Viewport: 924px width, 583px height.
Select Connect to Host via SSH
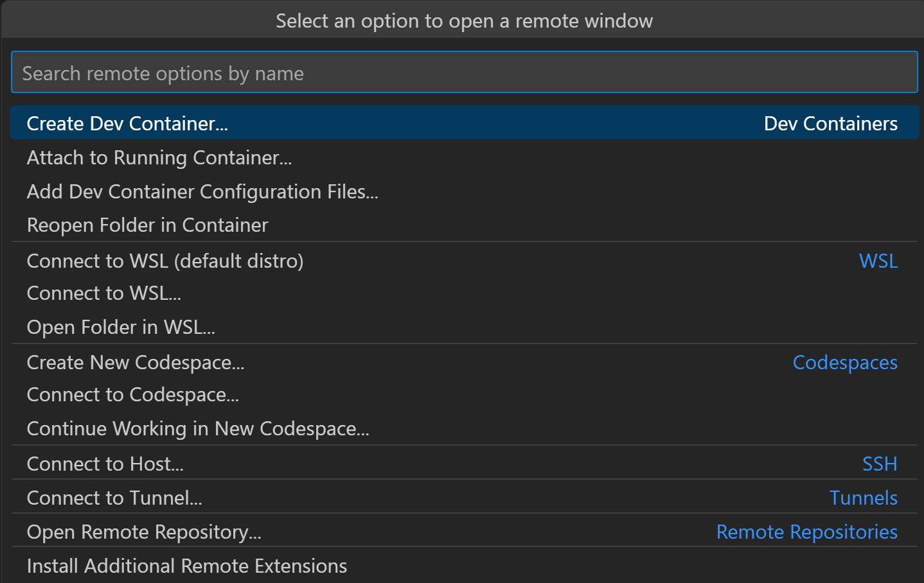[464, 464]
